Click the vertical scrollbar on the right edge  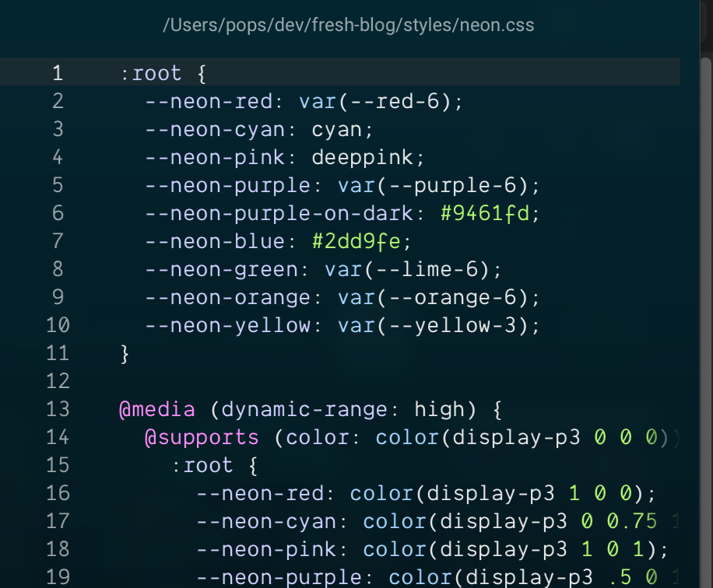coord(706,311)
